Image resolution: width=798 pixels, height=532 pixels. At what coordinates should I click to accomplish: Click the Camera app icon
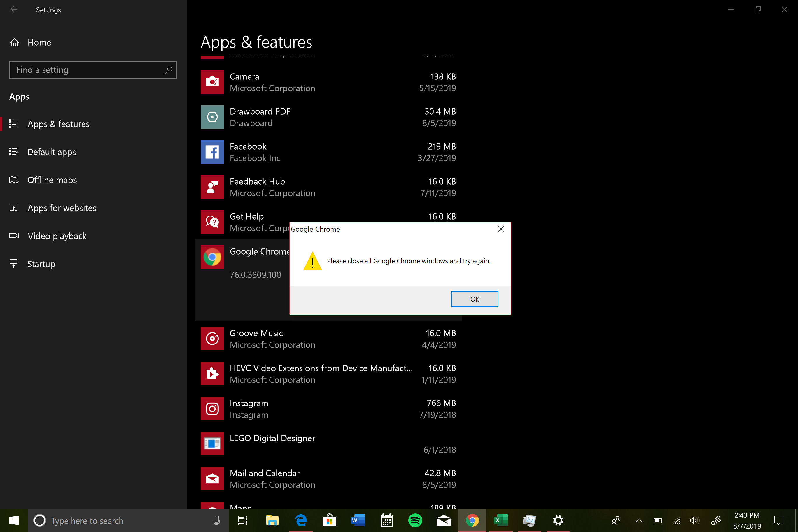pyautogui.click(x=212, y=82)
